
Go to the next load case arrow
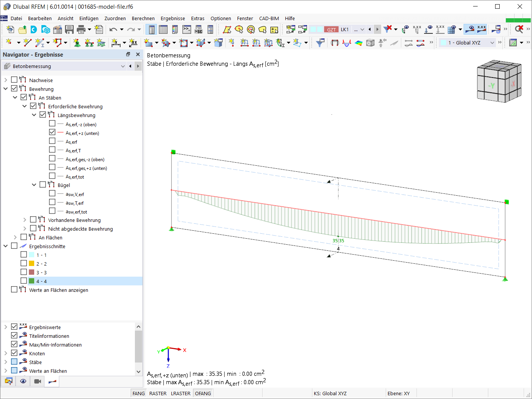click(377, 29)
